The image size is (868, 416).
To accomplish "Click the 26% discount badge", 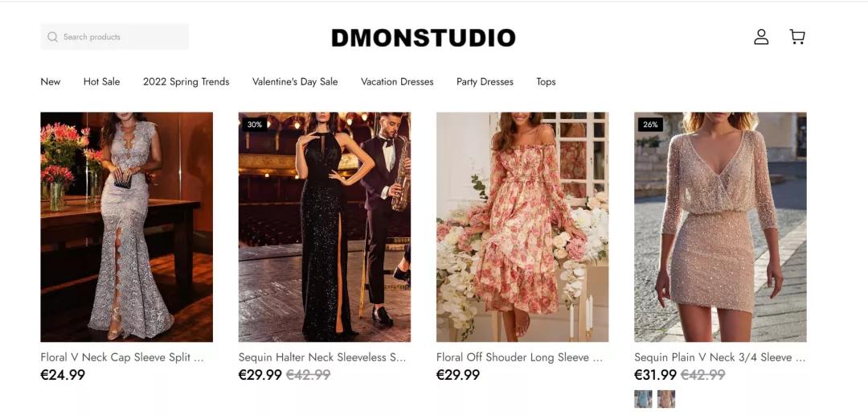I will click(650, 125).
